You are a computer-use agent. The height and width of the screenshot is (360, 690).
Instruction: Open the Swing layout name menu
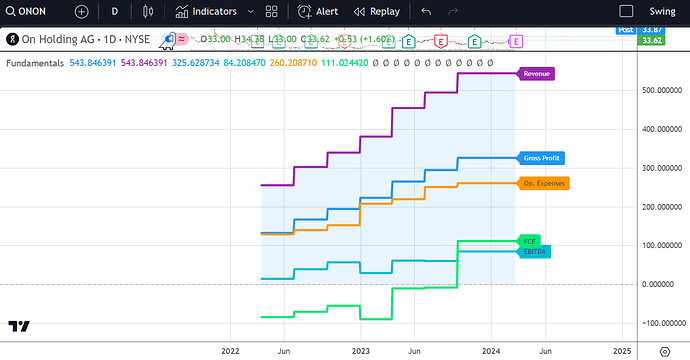[x=662, y=11]
